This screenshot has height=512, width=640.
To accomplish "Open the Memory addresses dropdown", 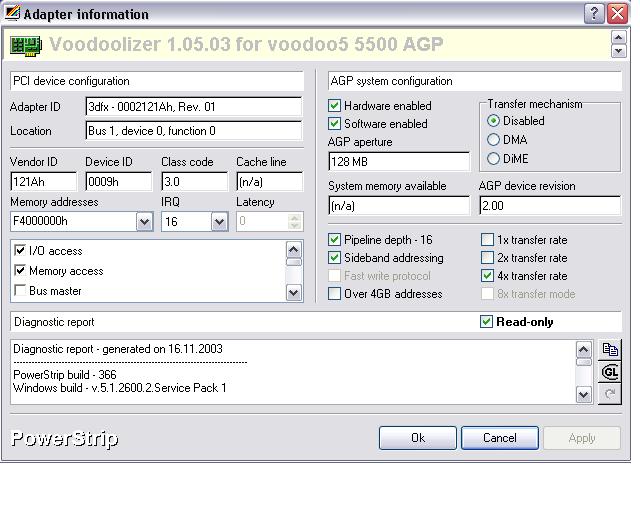I will coord(144,222).
